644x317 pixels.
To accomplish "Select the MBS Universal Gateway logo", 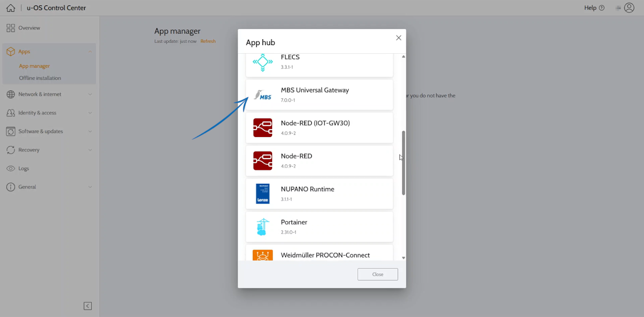I will click(x=262, y=95).
